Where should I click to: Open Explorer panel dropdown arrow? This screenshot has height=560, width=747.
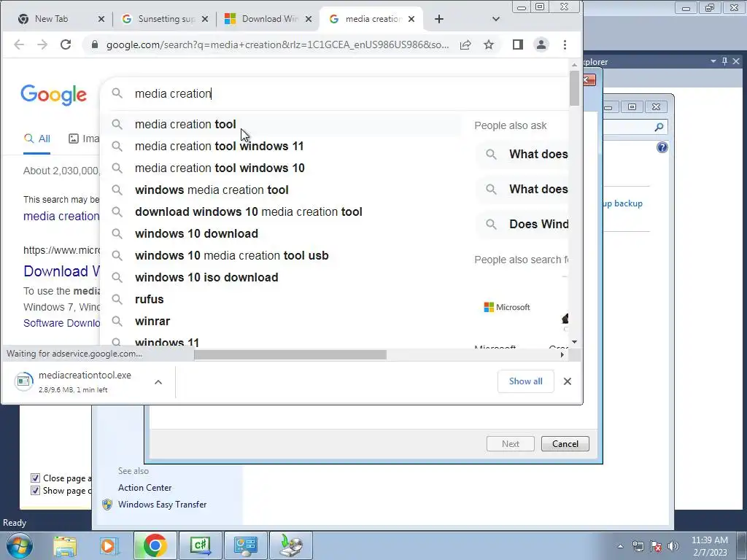[713, 61]
